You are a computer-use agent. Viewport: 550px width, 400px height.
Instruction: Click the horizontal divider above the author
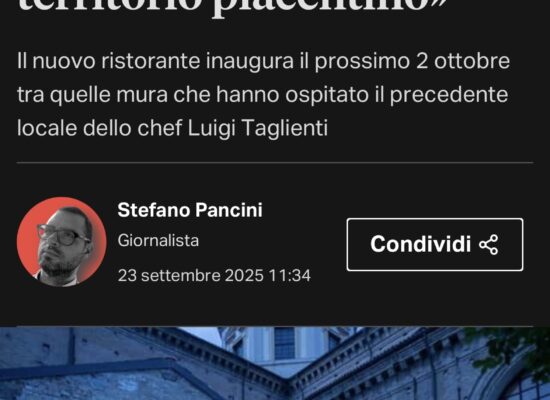(275, 163)
